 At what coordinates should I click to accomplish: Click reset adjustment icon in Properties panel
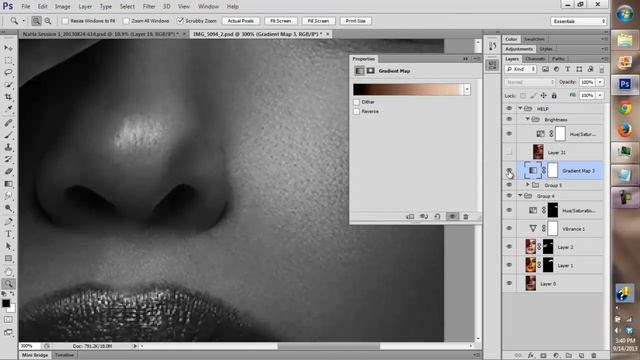coord(437,216)
